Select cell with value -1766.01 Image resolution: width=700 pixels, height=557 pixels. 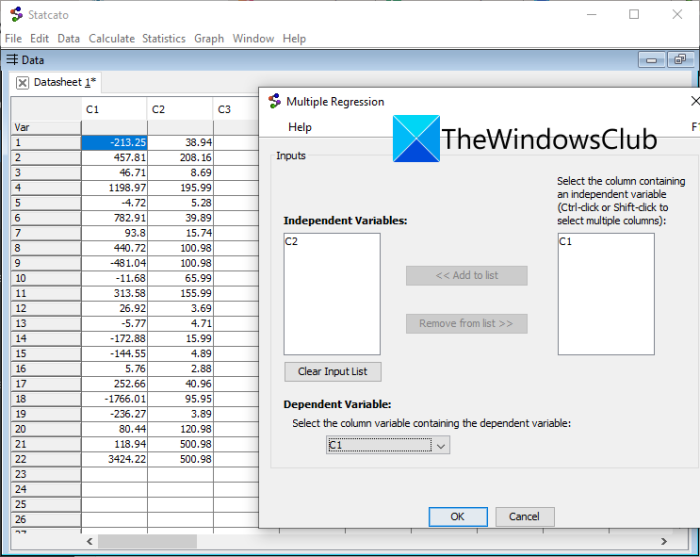click(x=114, y=399)
